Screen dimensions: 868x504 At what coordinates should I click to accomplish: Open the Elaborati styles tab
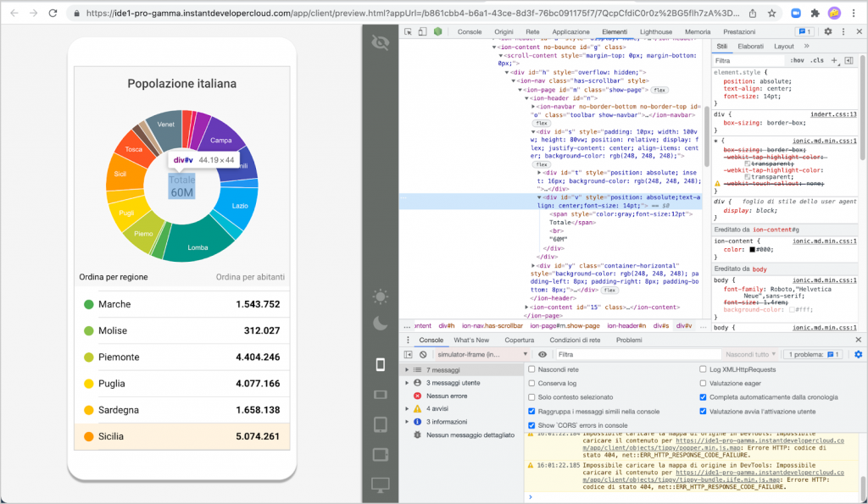tap(751, 47)
